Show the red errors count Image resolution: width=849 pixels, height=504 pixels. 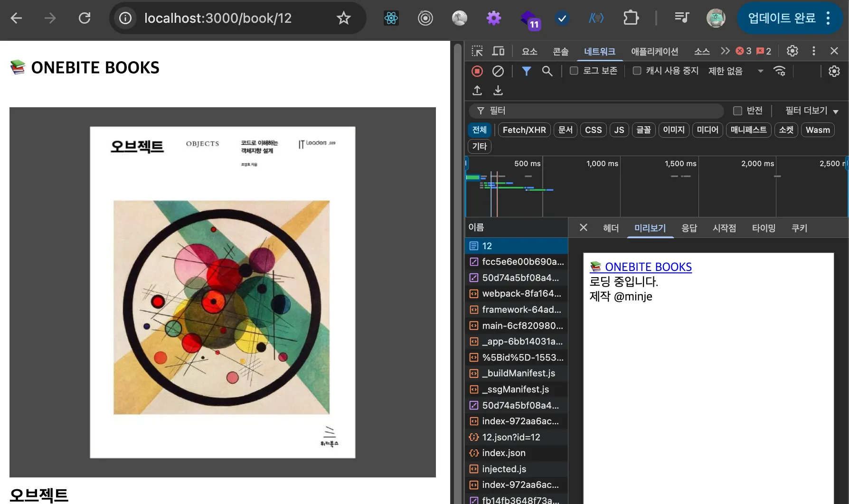pyautogui.click(x=744, y=51)
